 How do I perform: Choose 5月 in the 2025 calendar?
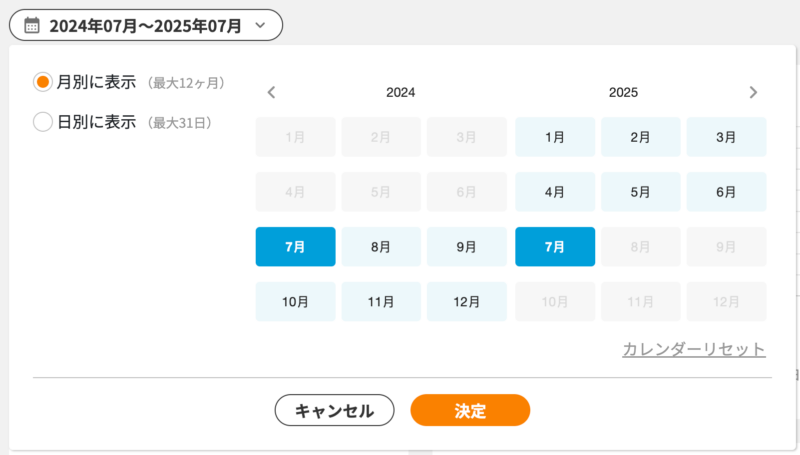[640, 191]
